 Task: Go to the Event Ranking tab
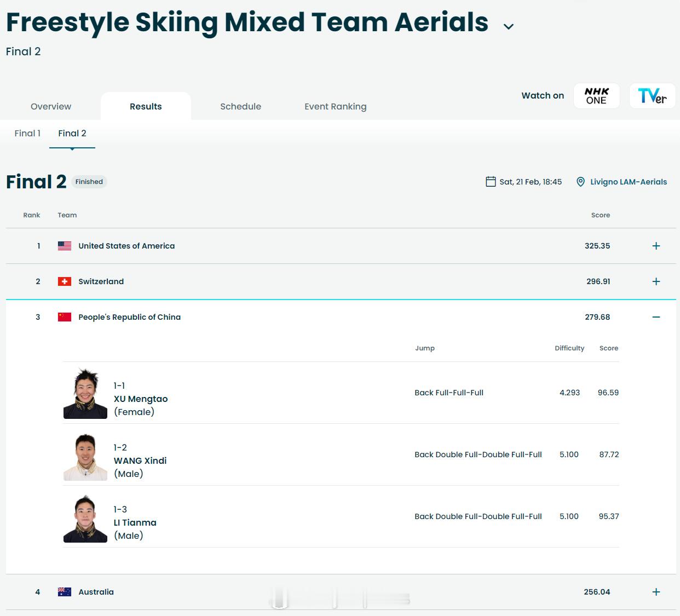coord(335,106)
